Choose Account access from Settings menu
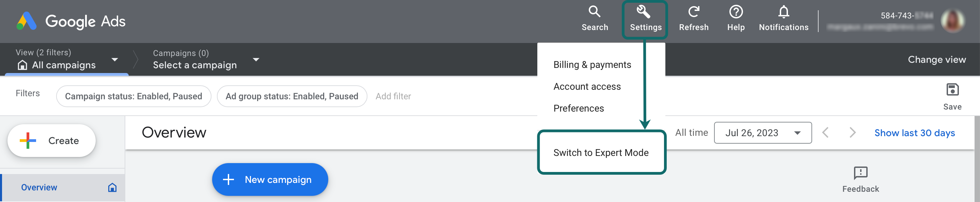This screenshot has width=980, height=202. coord(587,87)
